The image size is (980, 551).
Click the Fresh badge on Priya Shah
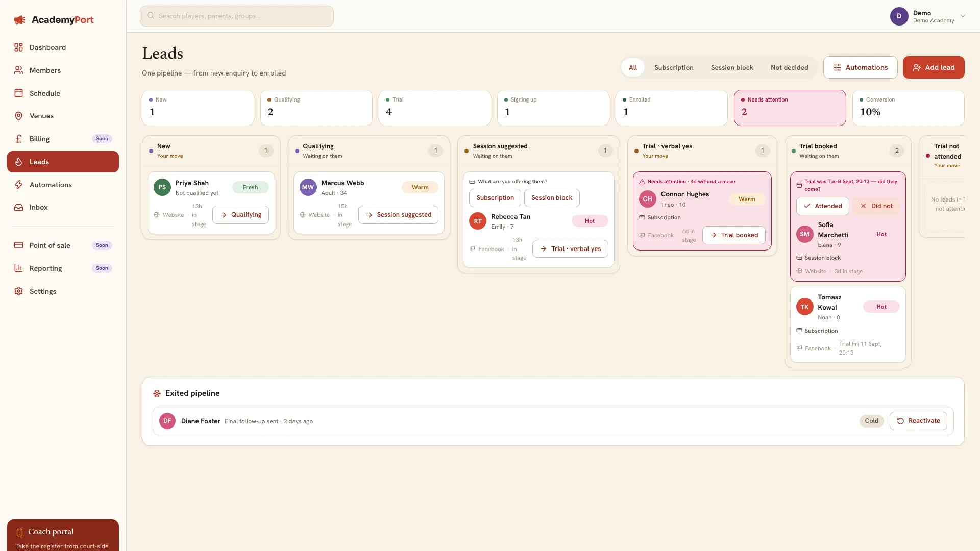pos(250,187)
